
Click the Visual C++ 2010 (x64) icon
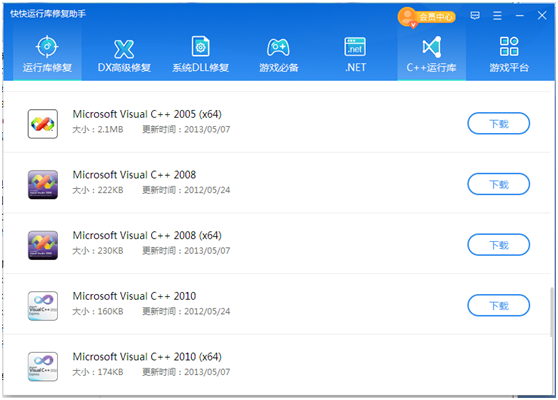coord(43,366)
